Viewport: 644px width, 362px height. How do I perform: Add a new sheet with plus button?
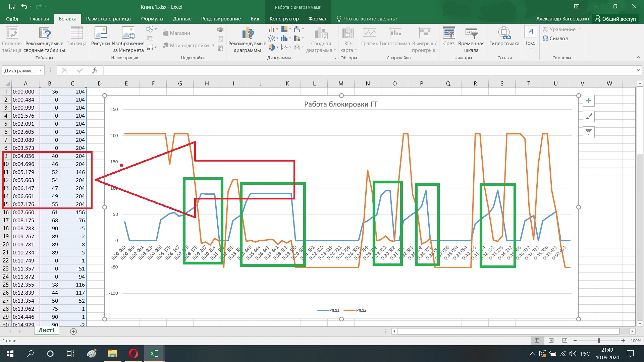tap(73, 331)
